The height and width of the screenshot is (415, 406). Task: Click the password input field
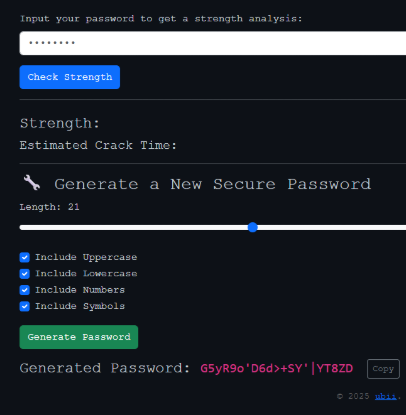tap(213, 43)
